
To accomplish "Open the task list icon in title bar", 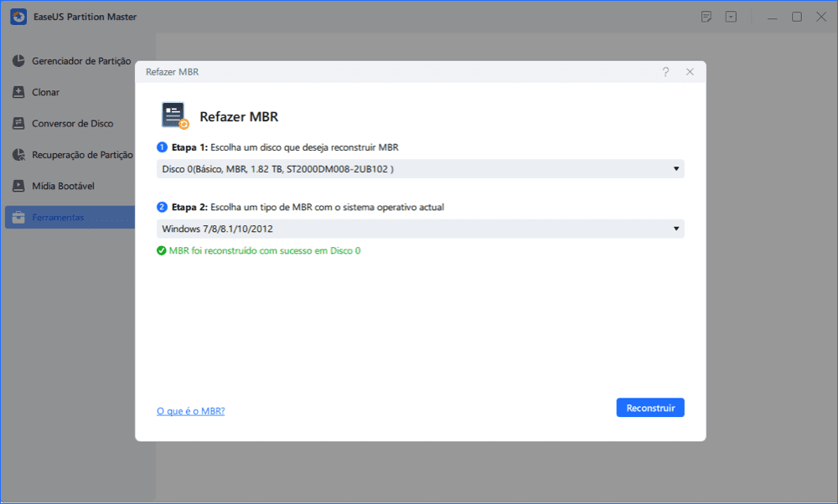I will (x=706, y=17).
